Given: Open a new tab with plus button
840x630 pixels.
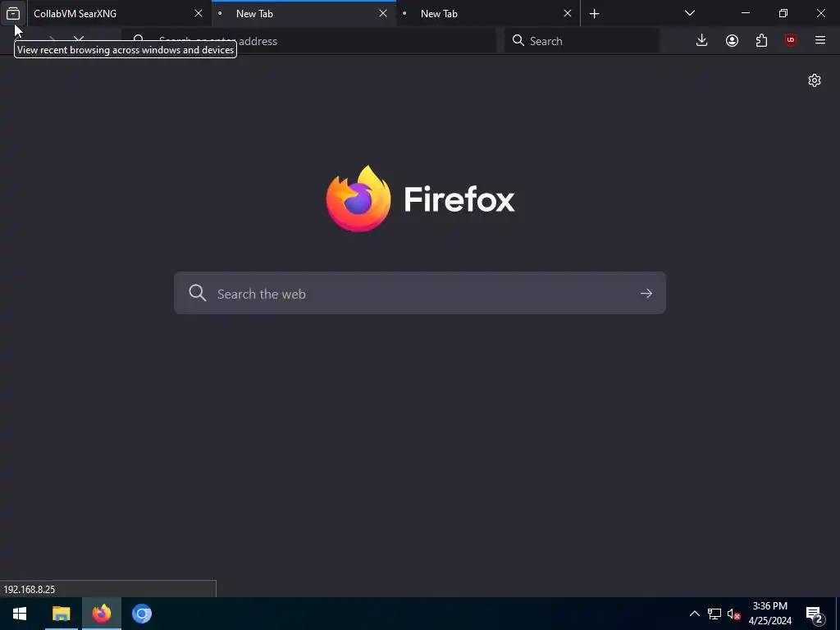Looking at the screenshot, I should pyautogui.click(x=594, y=13).
